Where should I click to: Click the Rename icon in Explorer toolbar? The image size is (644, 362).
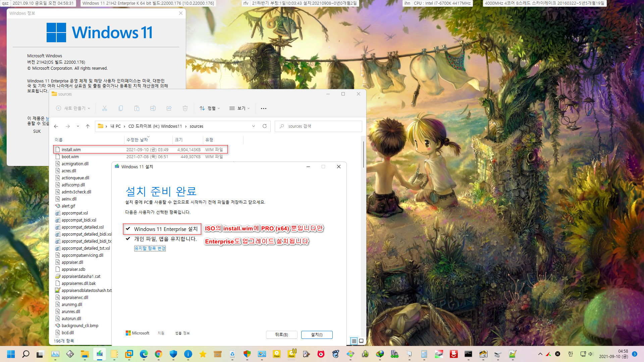153,108
